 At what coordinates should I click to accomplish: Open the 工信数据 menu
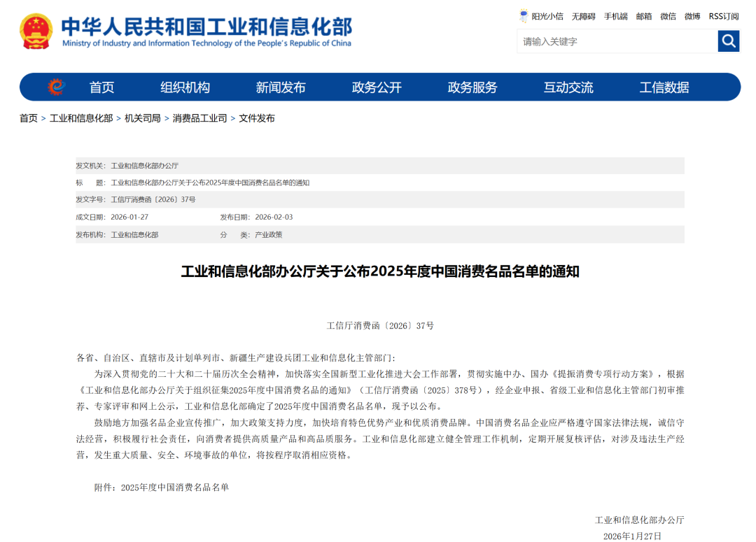(x=664, y=87)
